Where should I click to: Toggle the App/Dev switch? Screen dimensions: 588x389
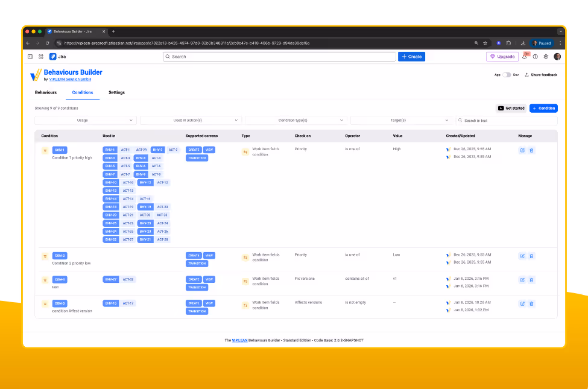pos(507,75)
